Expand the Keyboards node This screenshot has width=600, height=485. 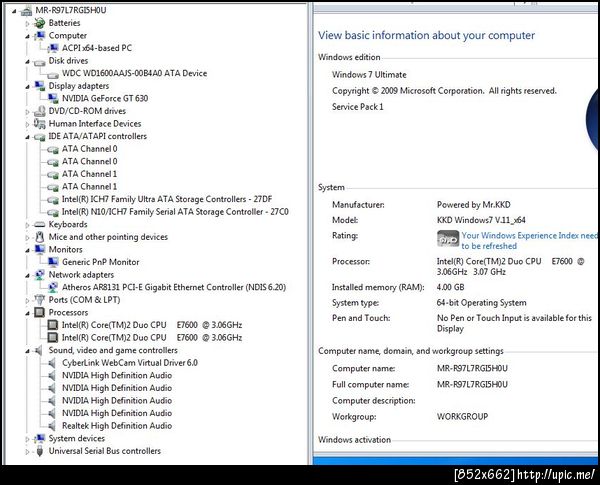(27, 225)
